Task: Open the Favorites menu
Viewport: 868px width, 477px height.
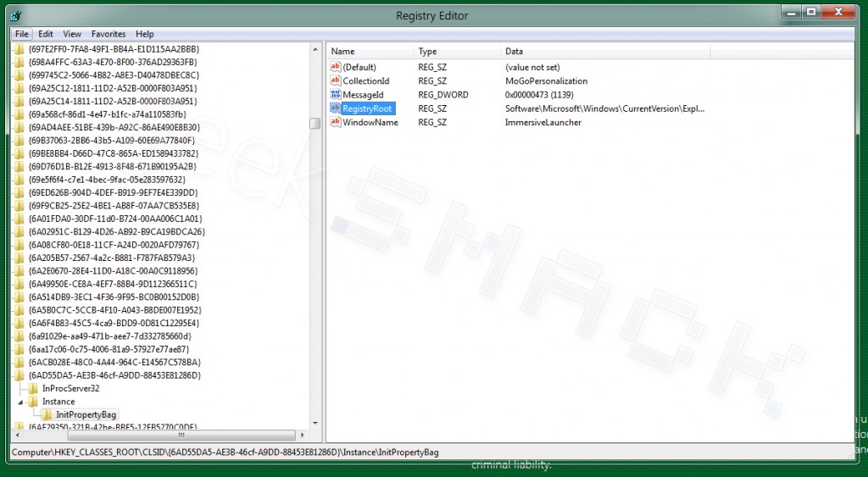Action: pos(108,34)
